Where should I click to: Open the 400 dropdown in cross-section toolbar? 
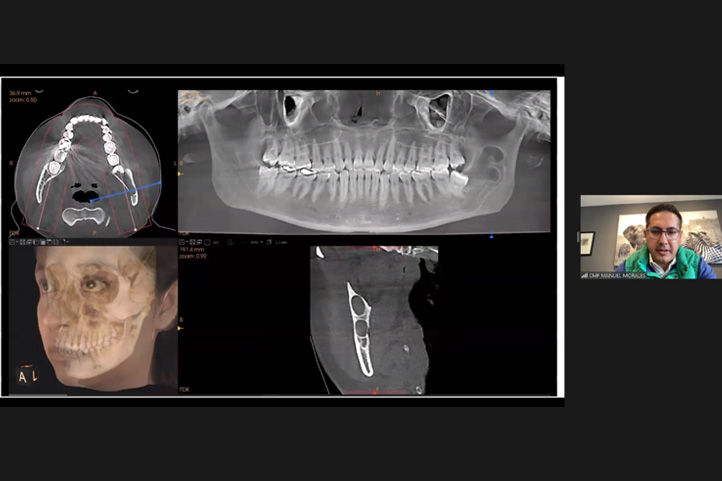point(255,242)
